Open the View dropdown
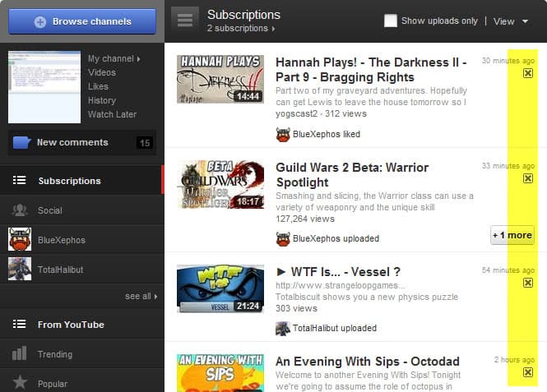Image resolution: width=547 pixels, height=392 pixels. pos(511,21)
